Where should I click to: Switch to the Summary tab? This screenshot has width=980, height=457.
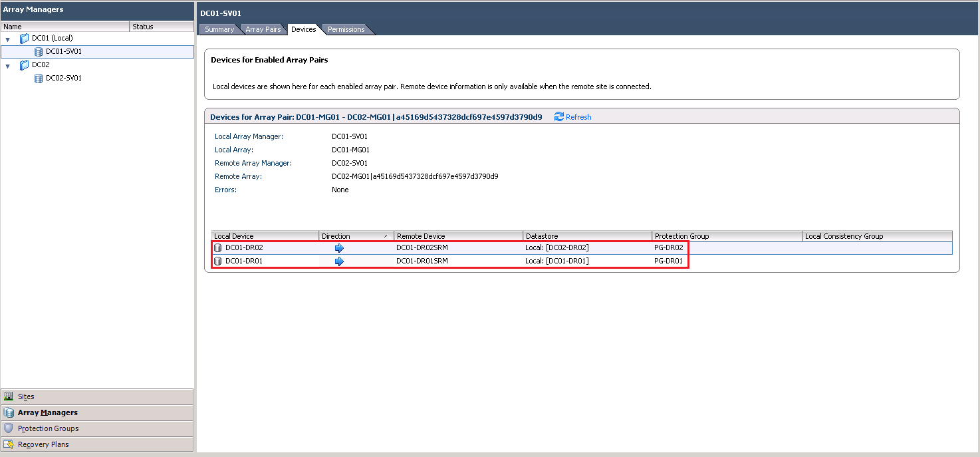pos(219,29)
